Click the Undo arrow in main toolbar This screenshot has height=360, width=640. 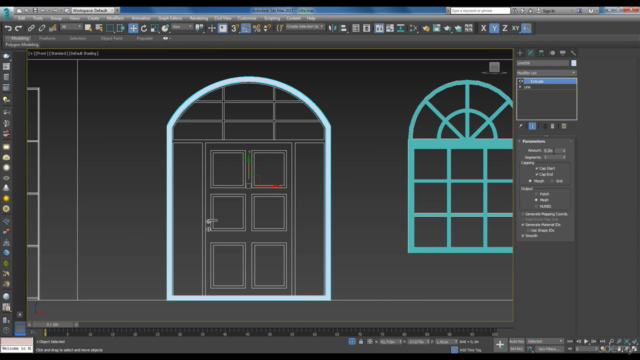[8, 28]
